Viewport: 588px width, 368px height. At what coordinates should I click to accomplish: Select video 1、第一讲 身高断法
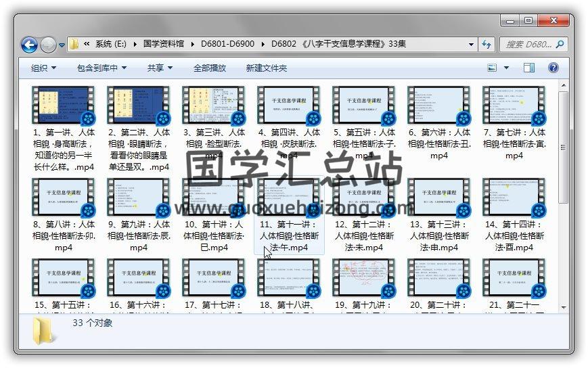click(x=64, y=129)
